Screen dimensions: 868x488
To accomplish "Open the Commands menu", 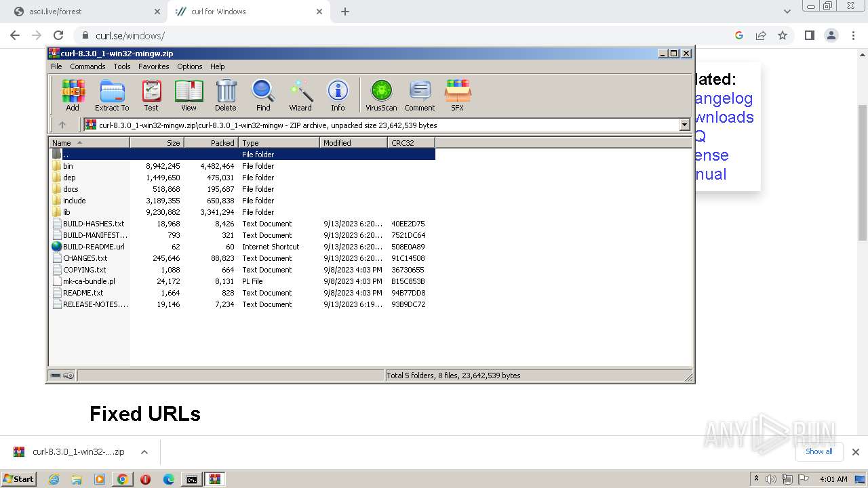I will coord(87,66).
